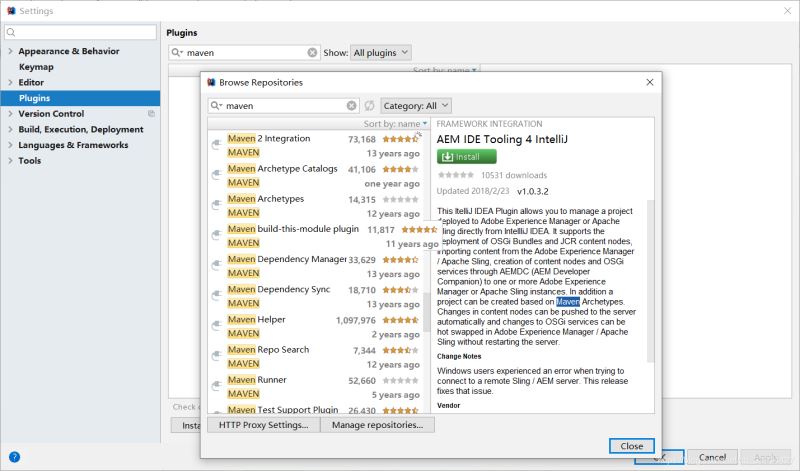Select the Plugins settings entry
The height and width of the screenshot is (471, 800).
(80, 98)
